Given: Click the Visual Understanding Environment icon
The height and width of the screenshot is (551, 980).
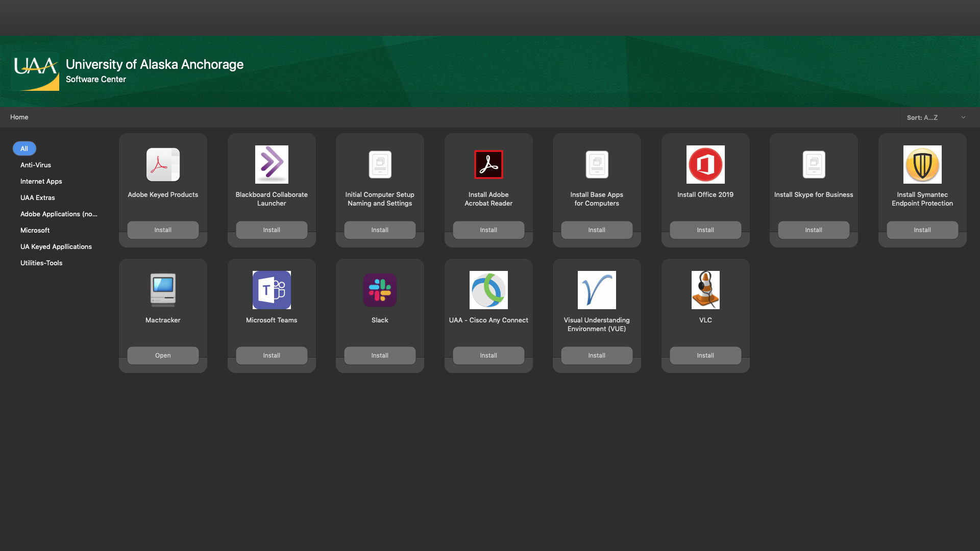Looking at the screenshot, I should pos(597,290).
